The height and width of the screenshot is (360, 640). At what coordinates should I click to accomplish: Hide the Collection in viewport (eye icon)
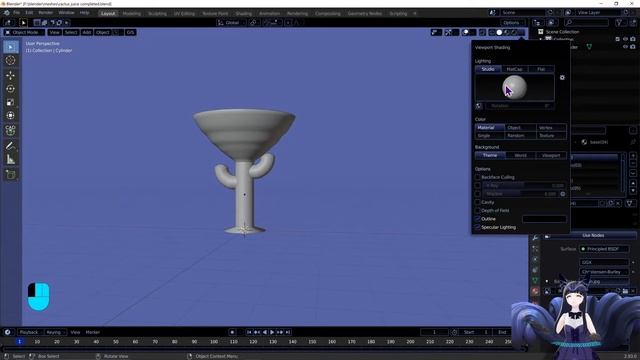pyautogui.click(x=625, y=39)
